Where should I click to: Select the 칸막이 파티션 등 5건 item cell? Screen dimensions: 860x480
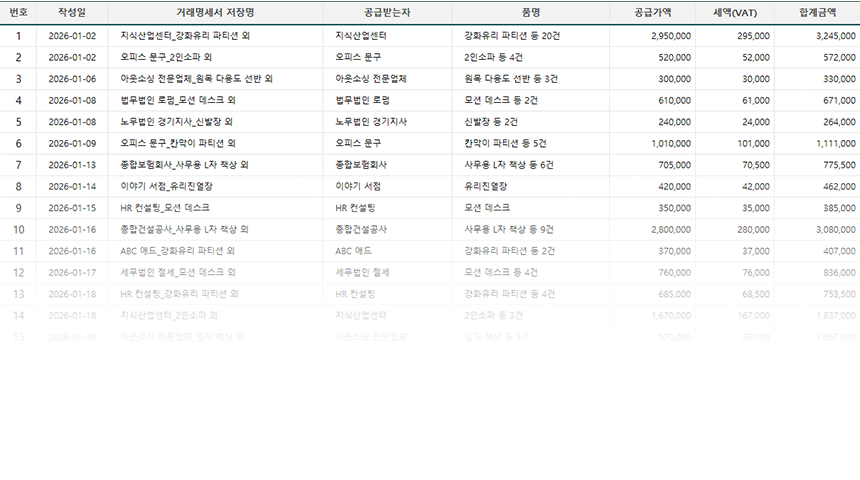pos(506,143)
